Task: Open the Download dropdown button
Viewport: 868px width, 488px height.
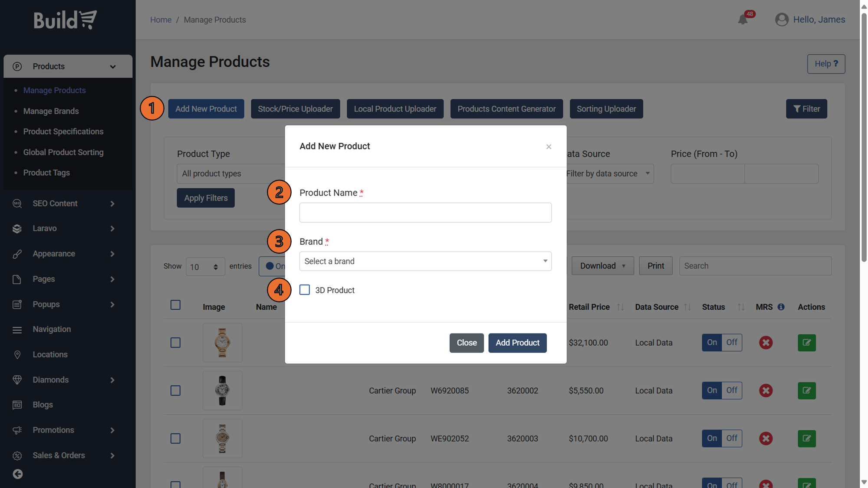Action: 602,266
